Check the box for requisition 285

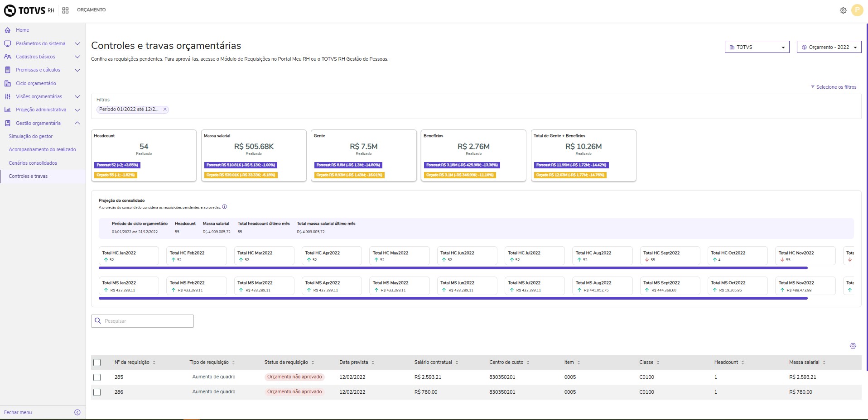pyautogui.click(x=97, y=377)
